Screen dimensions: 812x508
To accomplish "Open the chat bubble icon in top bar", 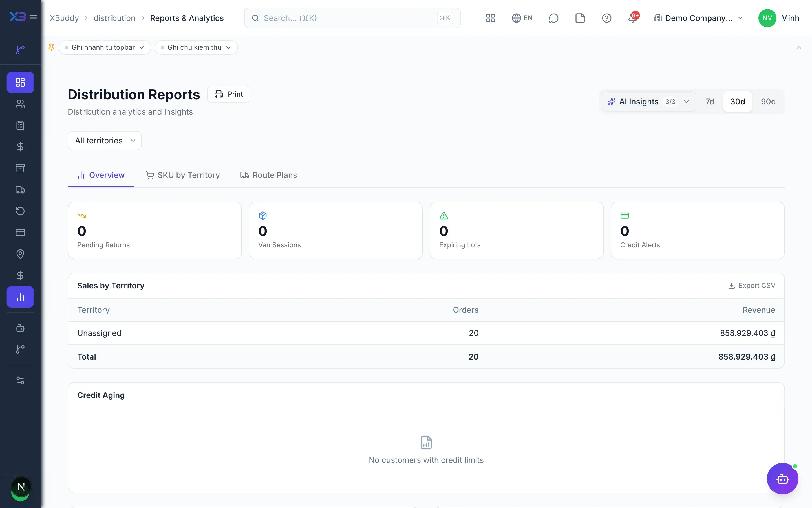I will pyautogui.click(x=554, y=18).
